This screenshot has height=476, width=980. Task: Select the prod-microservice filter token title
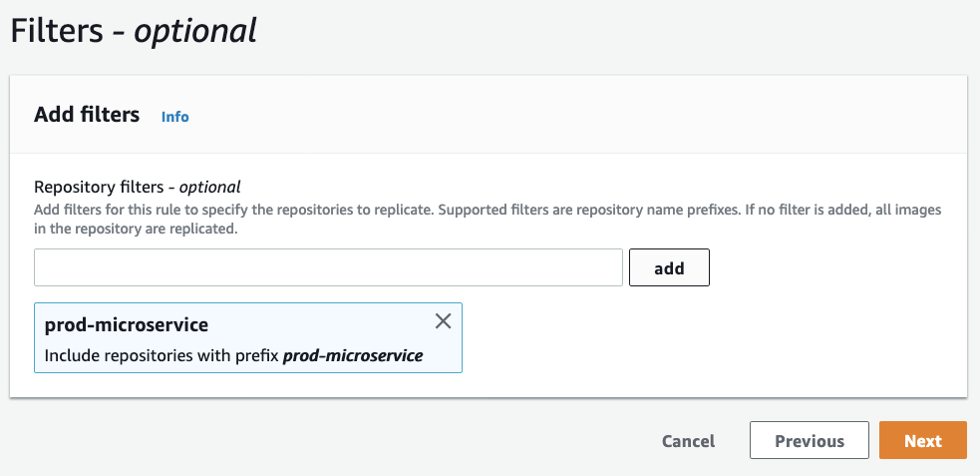(x=127, y=325)
